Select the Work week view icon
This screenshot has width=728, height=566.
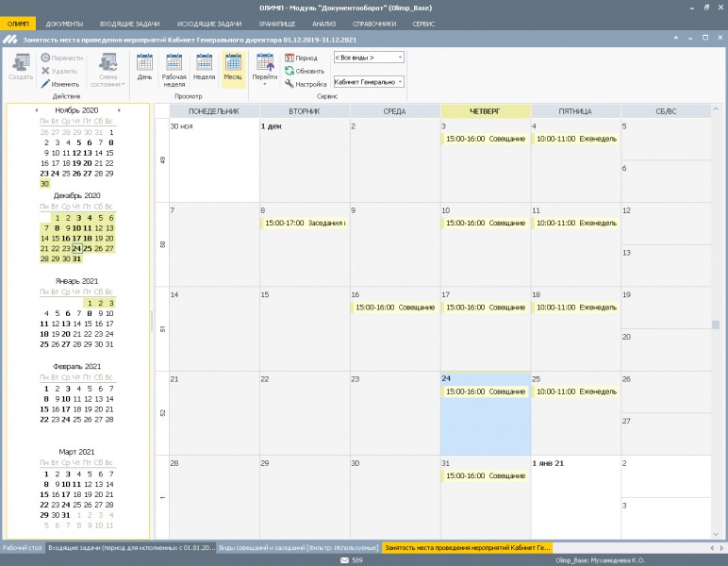tap(174, 64)
